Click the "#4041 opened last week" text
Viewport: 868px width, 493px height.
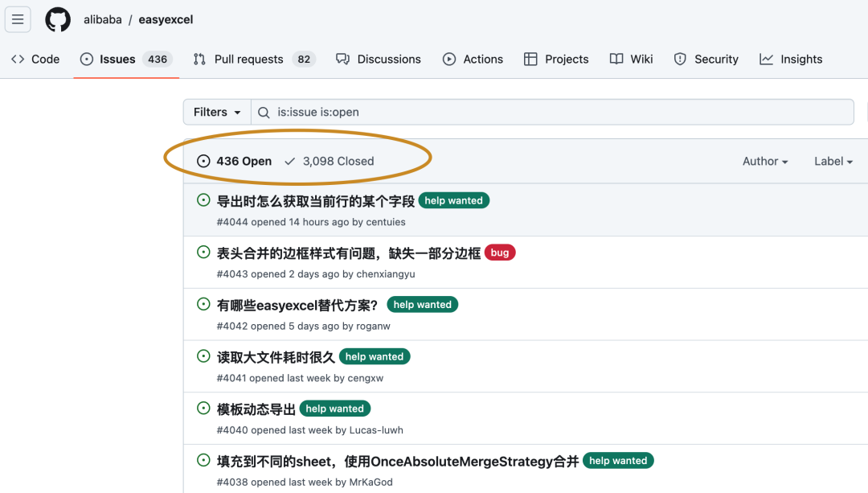pos(273,378)
